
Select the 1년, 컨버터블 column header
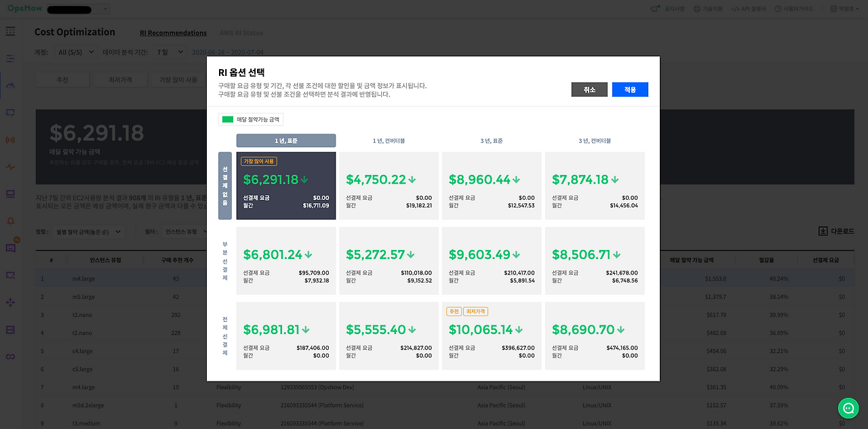tap(389, 140)
